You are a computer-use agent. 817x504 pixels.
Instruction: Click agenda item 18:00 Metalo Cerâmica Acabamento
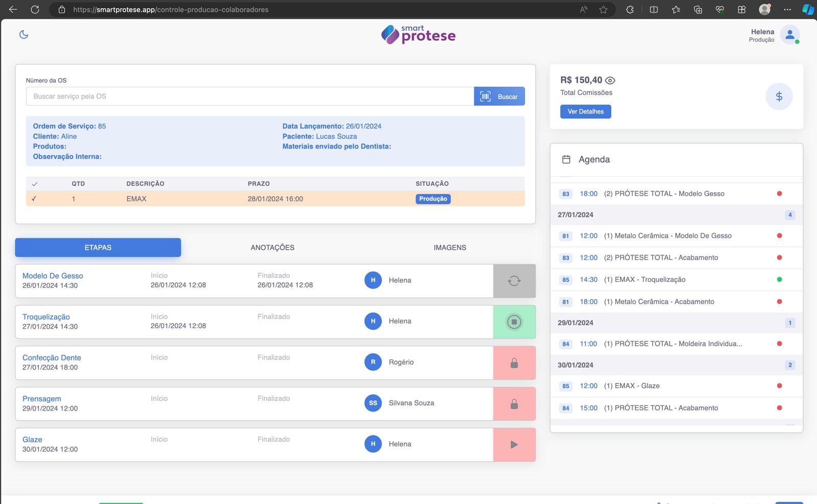(677, 302)
